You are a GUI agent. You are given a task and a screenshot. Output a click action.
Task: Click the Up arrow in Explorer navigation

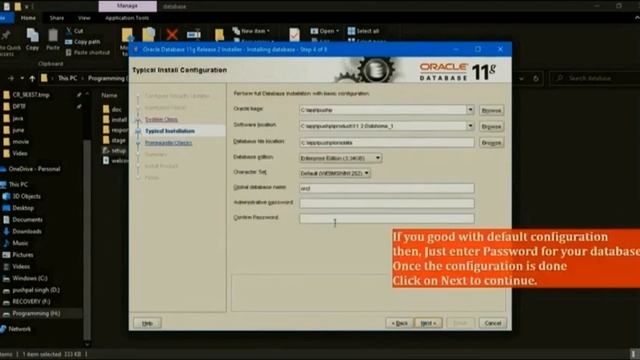[32, 78]
